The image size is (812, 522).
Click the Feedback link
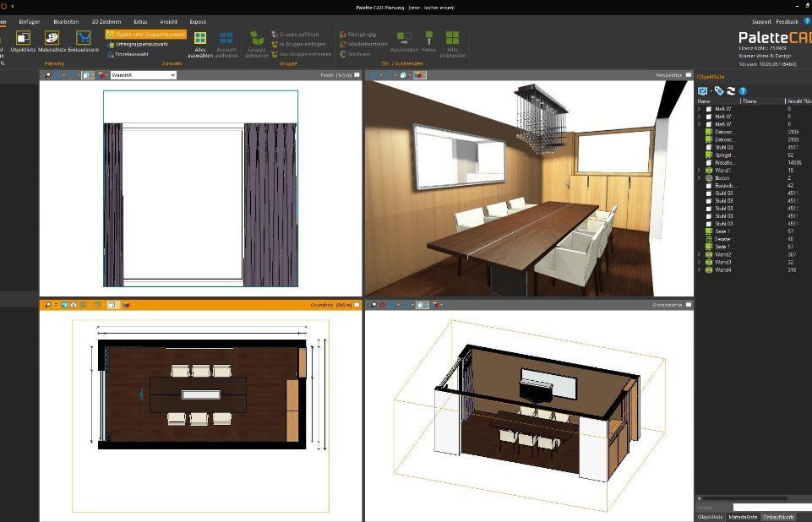point(787,21)
